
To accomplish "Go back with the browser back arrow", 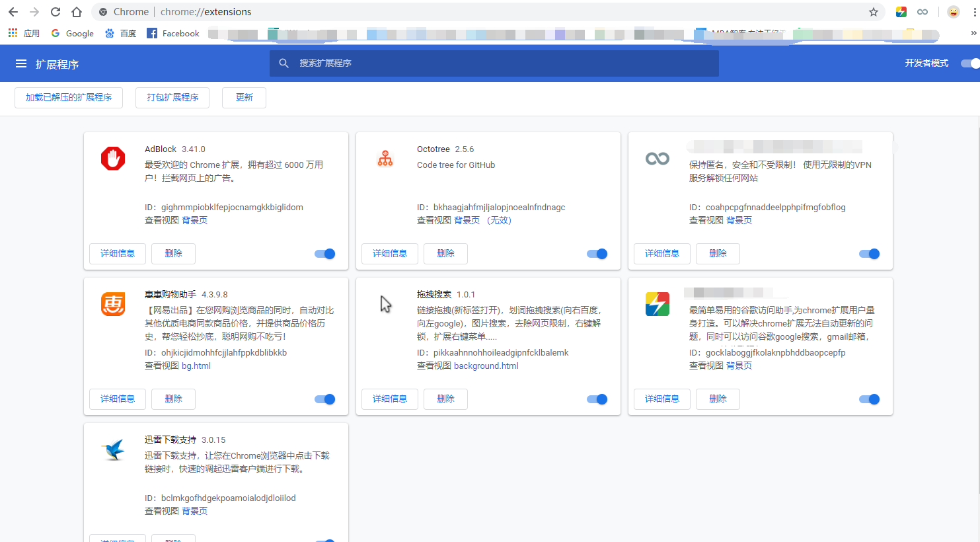I will (x=13, y=12).
